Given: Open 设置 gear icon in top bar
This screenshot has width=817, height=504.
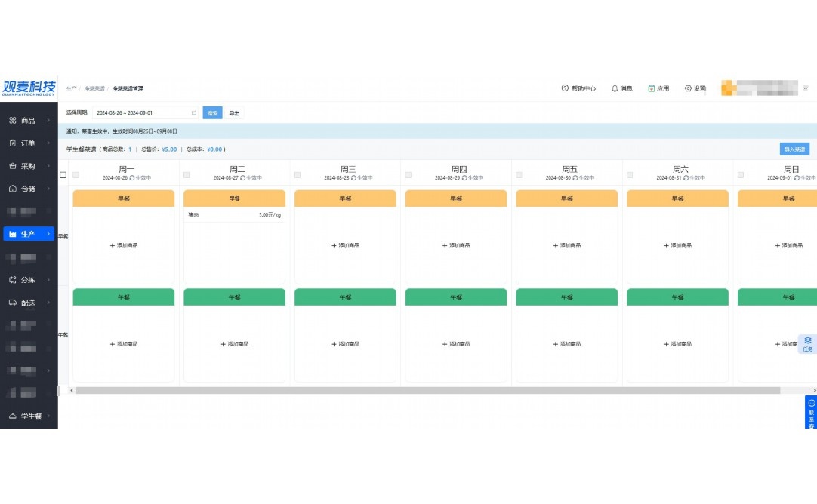Looking at the screenshot, I should [x=688, y=88].
